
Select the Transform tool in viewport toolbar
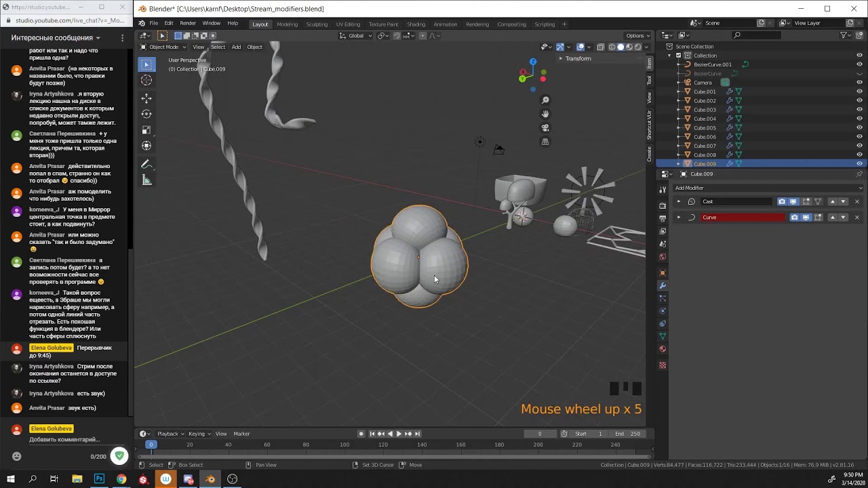[x=146, y=146]
